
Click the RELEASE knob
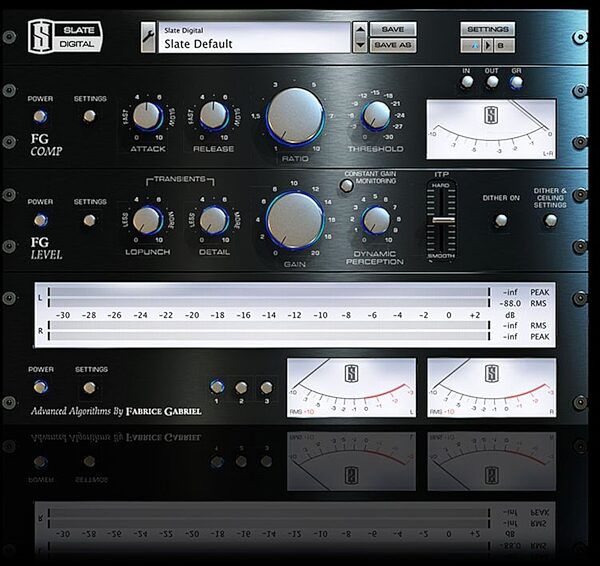(x=214, y=116)
